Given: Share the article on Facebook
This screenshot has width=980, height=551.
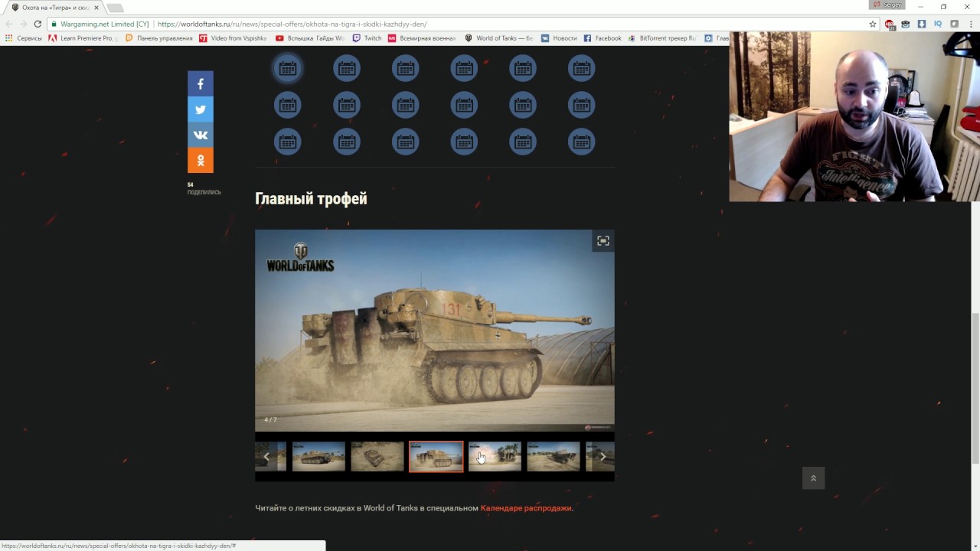Looking at the screenshot, I should click(x=201, y=83).
